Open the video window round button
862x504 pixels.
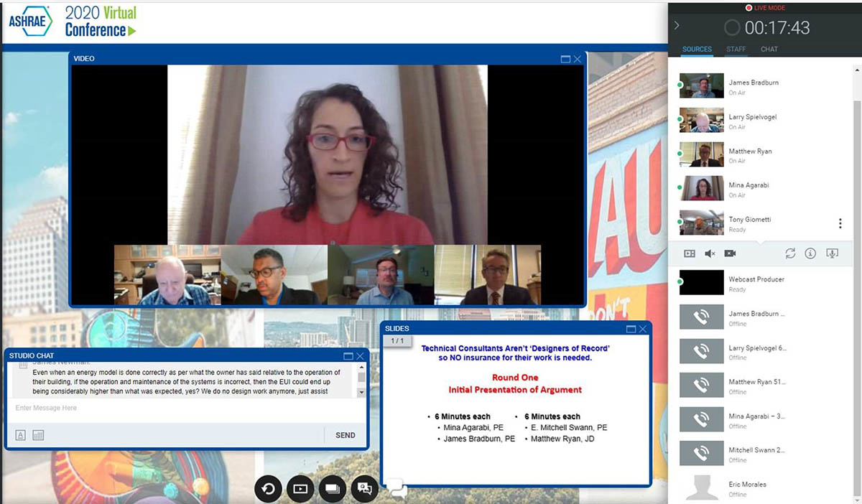point(300,489)
